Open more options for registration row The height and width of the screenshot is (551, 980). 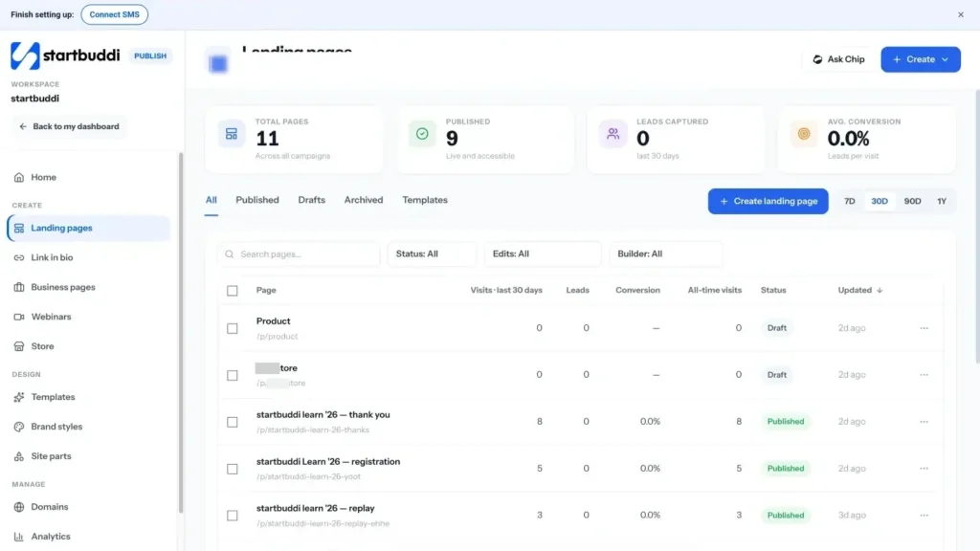click(924, 469)
